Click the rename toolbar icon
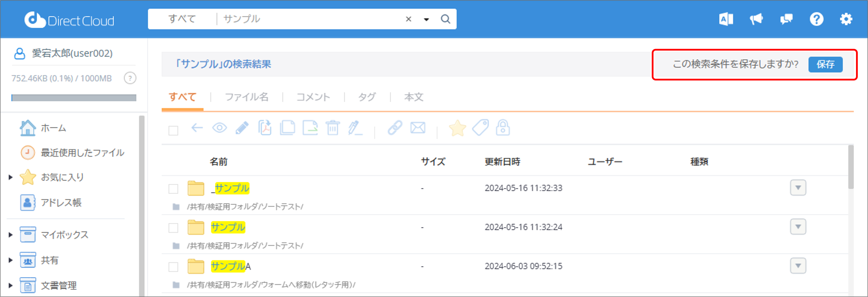 click(x=355, y=128)
